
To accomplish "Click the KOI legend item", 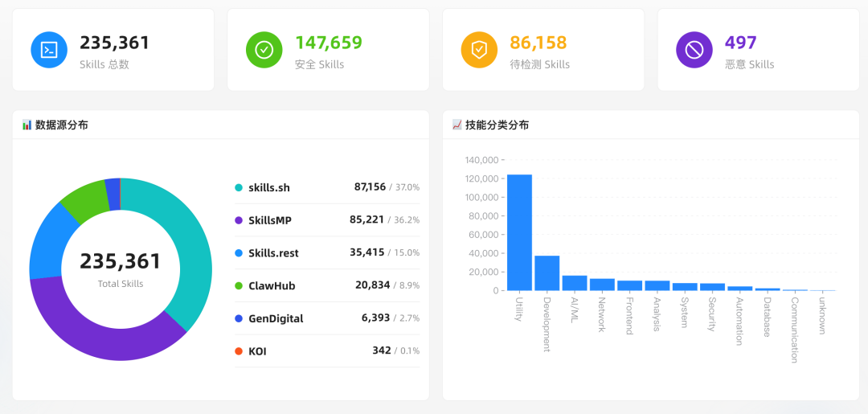I will (258, 351).
